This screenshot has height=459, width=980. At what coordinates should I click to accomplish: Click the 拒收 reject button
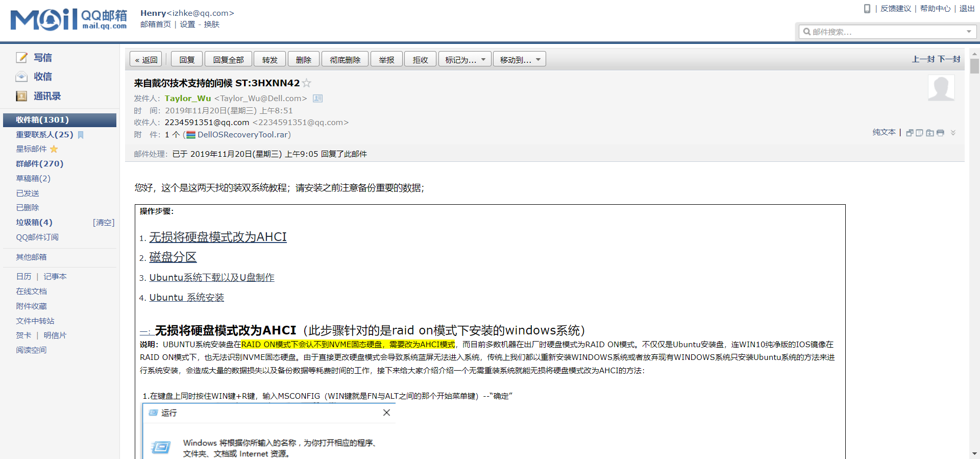click(x=421, y=59)
